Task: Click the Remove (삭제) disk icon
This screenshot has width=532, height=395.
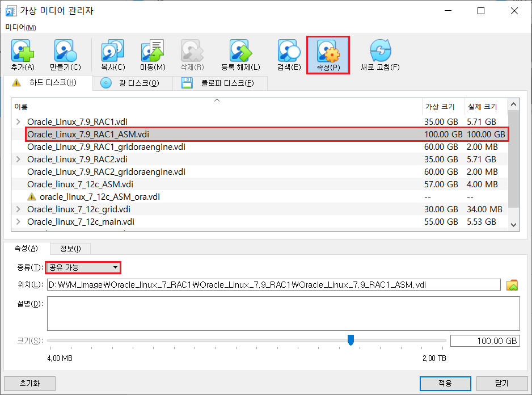Action: (x=192, y=51)
